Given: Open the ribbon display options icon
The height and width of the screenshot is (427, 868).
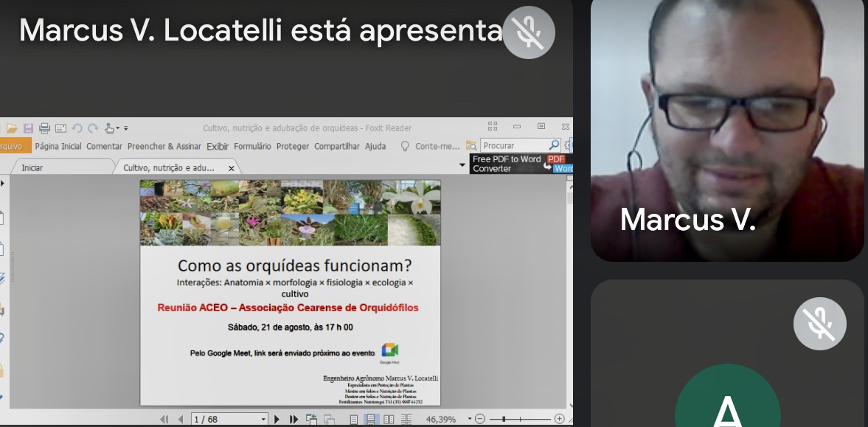Looking at the screenshot, I should 493,126.
